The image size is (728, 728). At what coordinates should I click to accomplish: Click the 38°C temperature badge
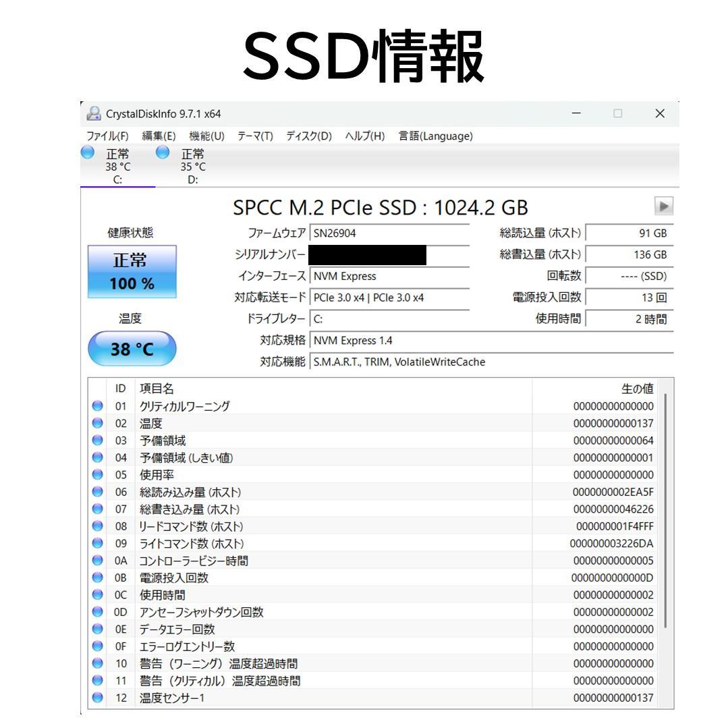pos(132,348)
